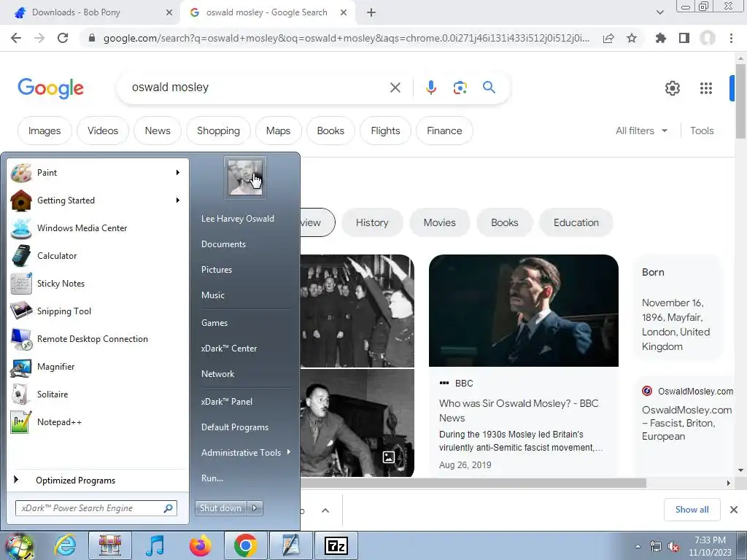Open the All filters dropdown
This screenshot has width=747, height=560.
coord(641,131)
